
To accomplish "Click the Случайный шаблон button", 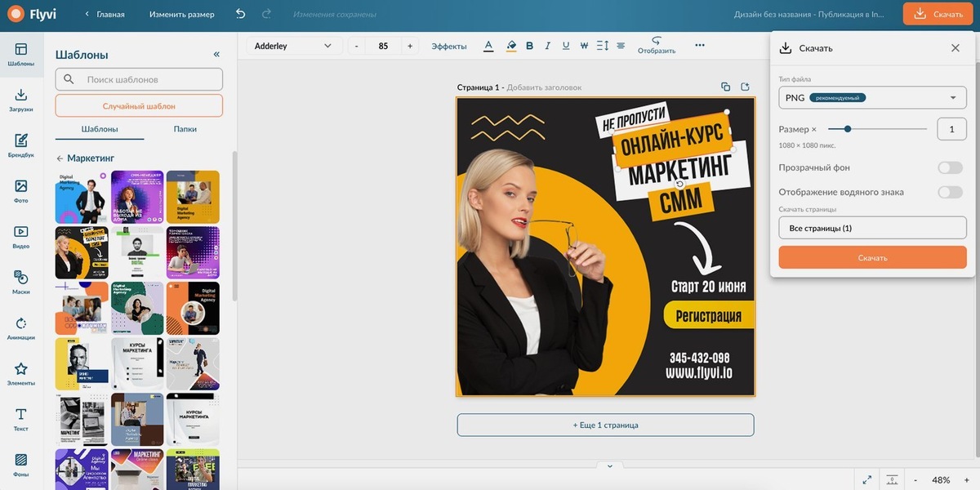I will [x=139, y=105].
